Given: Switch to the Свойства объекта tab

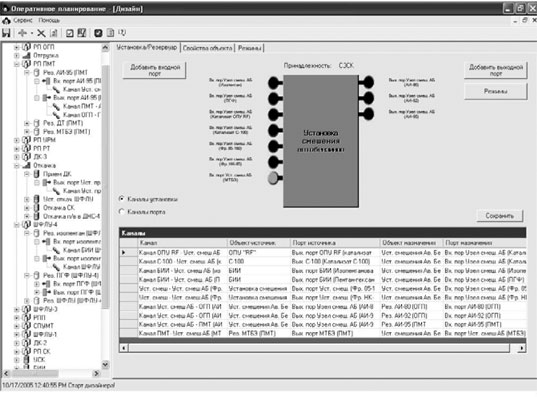Looking at the screenshot, I should pos(208,48).
